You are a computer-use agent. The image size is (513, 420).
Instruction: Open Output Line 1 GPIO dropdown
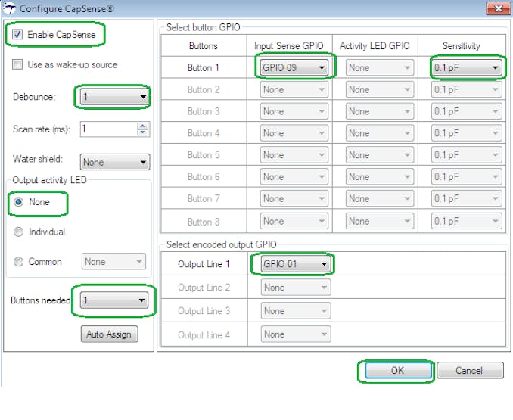coord(295,263)
